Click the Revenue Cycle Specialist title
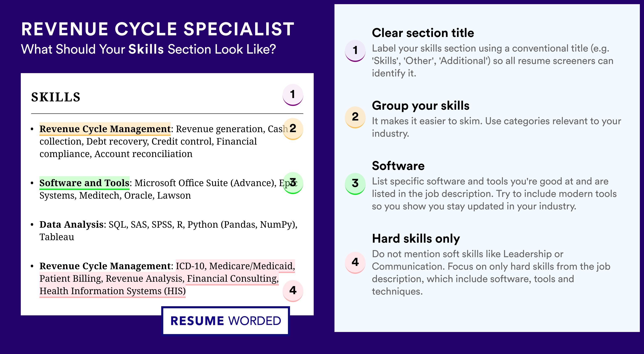 click(158, 29)
